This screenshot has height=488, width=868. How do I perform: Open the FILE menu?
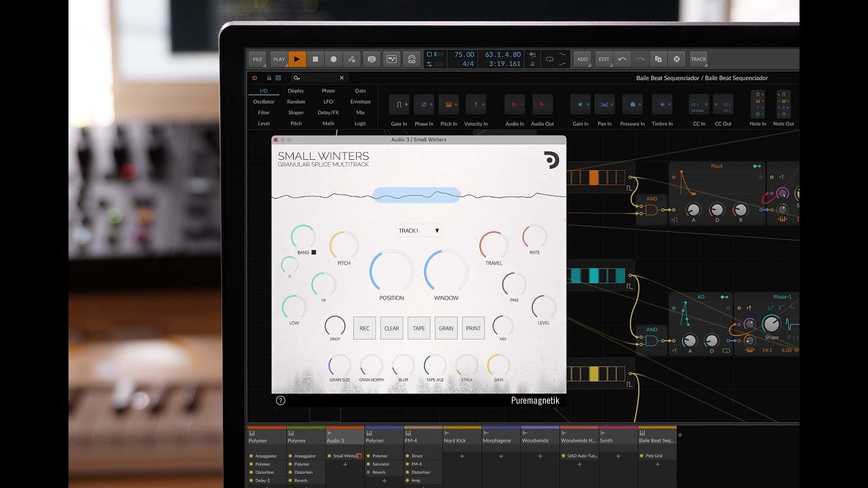pos(258,59)
